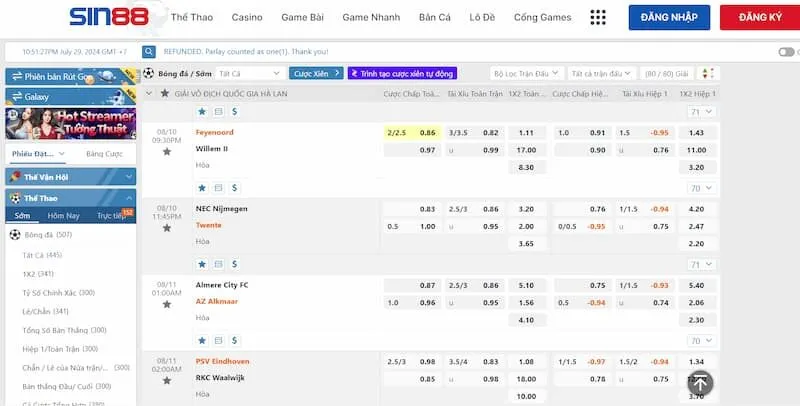The height and width of the screenshot is (406, 800).
Task: Favorite the PSV Eindhoven vs RKC Waalwijk star
Action: point(167,380)
